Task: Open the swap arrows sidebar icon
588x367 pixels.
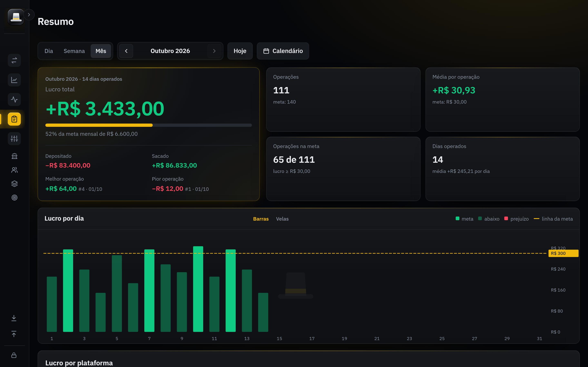Action: (x=14, y=60)
